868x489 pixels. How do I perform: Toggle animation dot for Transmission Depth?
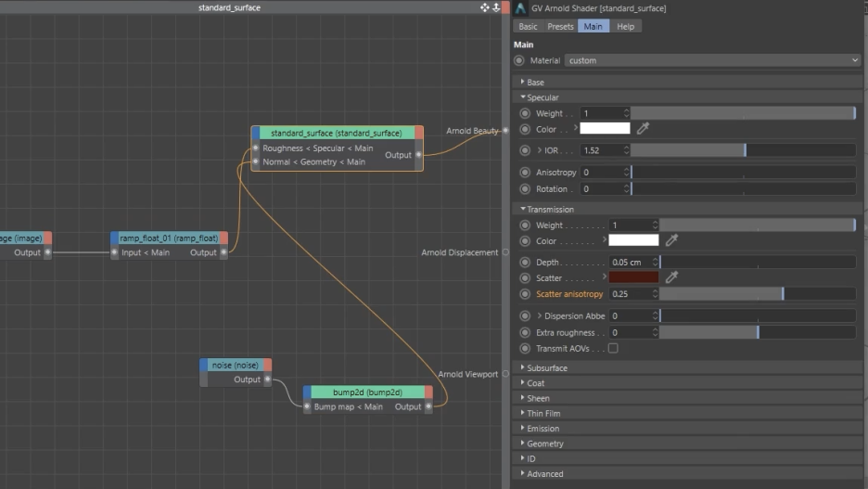coord(525,262)
